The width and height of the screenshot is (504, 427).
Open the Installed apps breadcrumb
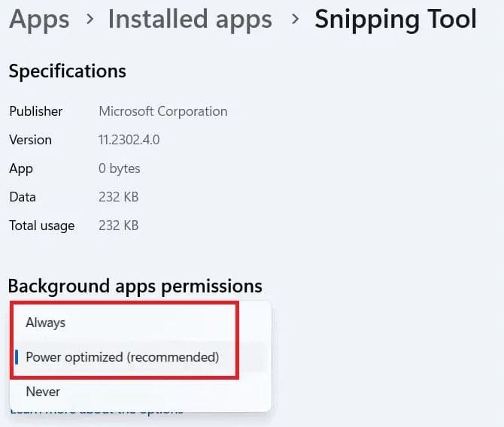pos(190,19)
